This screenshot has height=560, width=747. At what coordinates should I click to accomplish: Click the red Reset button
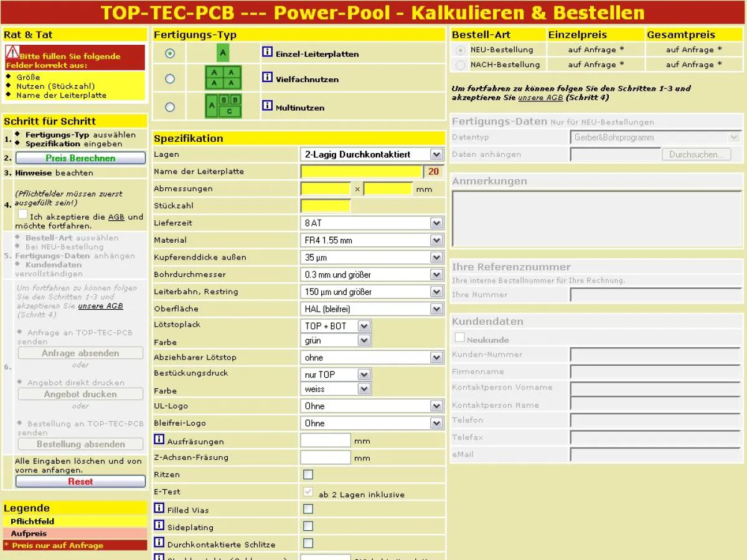point(80,482)
